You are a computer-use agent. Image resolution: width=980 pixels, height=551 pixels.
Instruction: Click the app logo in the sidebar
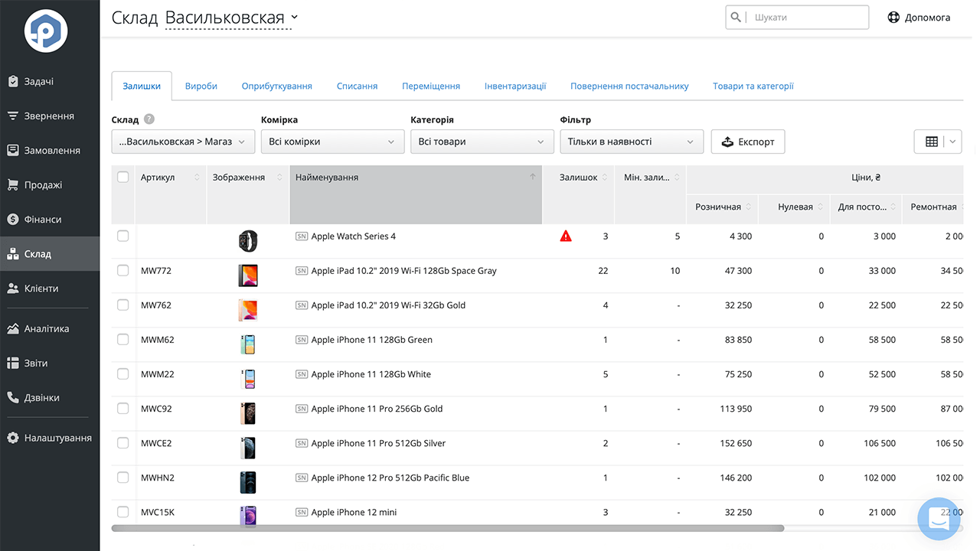click(46, 31)
